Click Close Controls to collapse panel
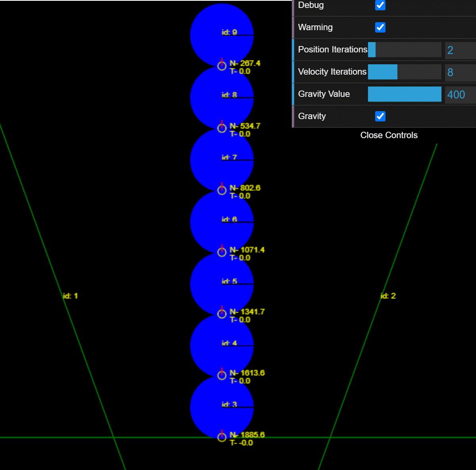The width and height of the screenshot is (476, 470). [x=389, y=135]
